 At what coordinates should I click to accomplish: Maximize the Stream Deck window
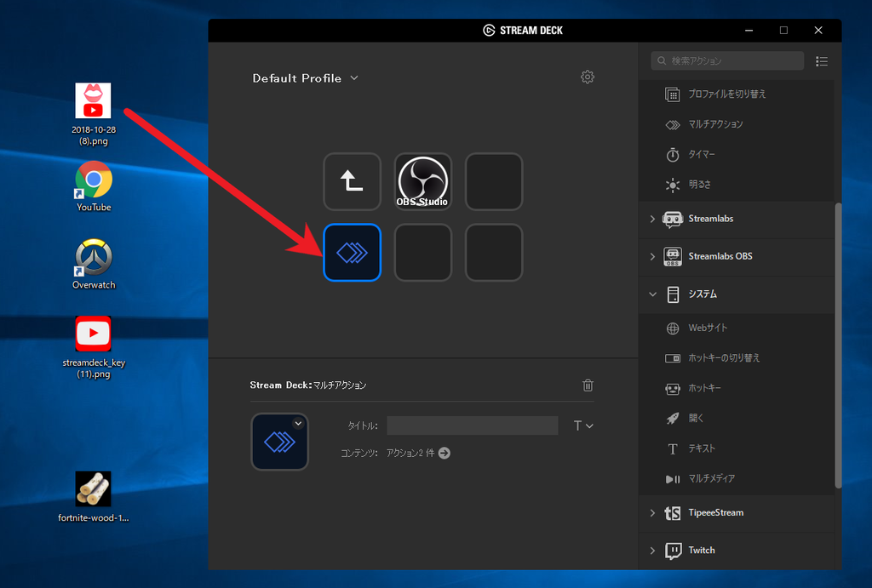(x=783, y=31)
